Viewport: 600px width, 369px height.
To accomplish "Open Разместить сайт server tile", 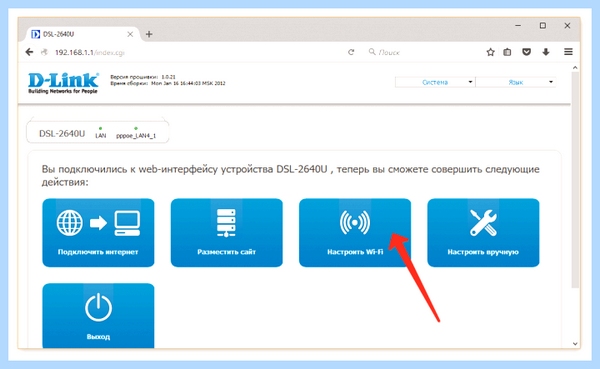I will 227,232.
